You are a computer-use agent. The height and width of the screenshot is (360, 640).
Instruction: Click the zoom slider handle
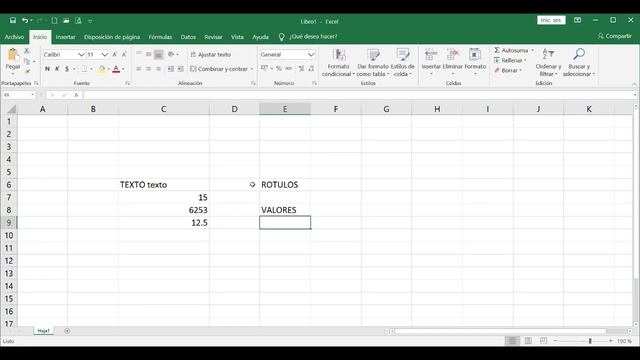[x=590, y=341]
